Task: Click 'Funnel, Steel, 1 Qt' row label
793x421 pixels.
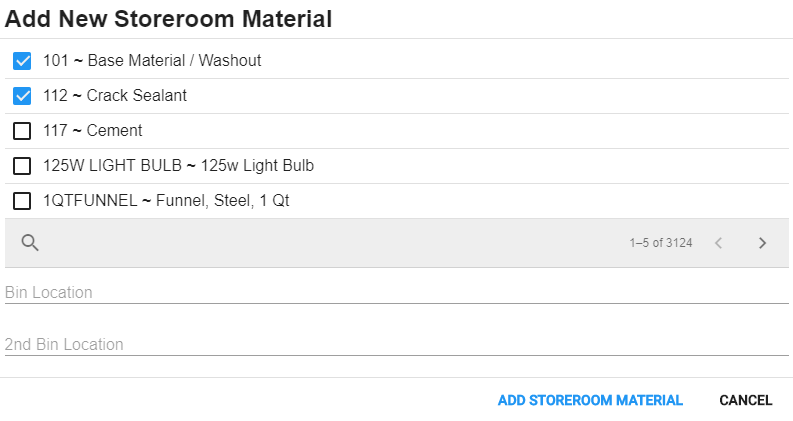Action: coord(222,201)
